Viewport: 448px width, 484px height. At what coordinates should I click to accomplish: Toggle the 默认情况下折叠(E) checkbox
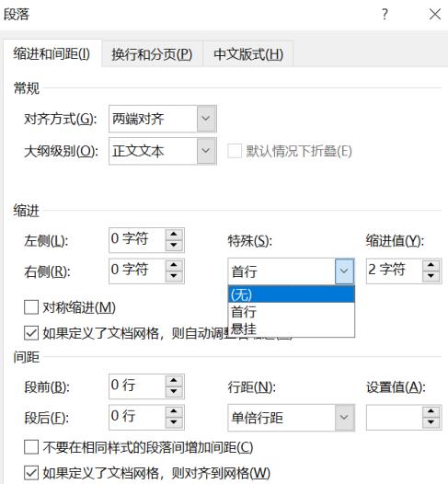point(235,151)
